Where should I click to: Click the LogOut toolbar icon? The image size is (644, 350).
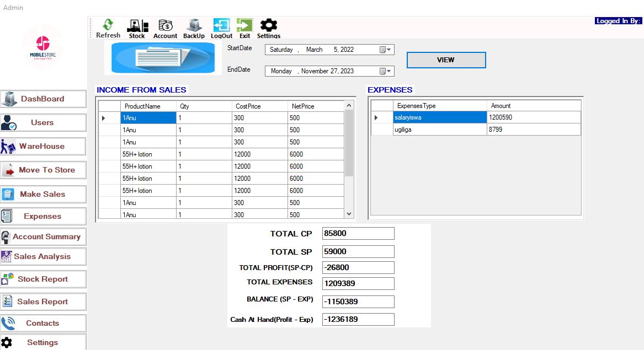pyautogui.click(x=221, y=29)
